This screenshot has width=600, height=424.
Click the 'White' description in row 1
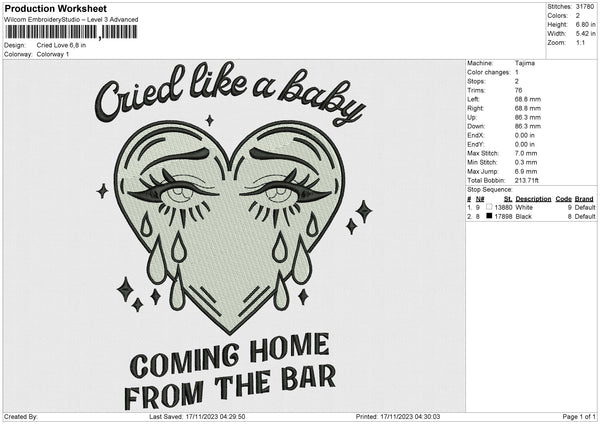[524, 207]
